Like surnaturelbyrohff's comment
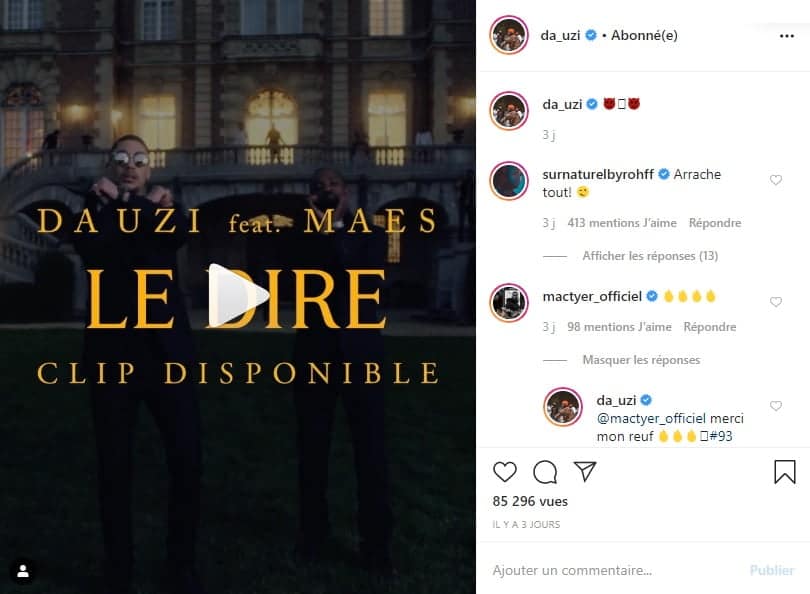The width and height of the screenshot is (810, 594). point(776,180)
